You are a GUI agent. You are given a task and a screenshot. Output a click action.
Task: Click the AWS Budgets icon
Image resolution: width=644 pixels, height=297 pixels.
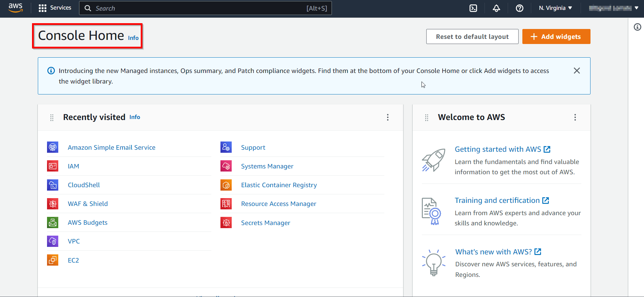[x=52, y=222]
